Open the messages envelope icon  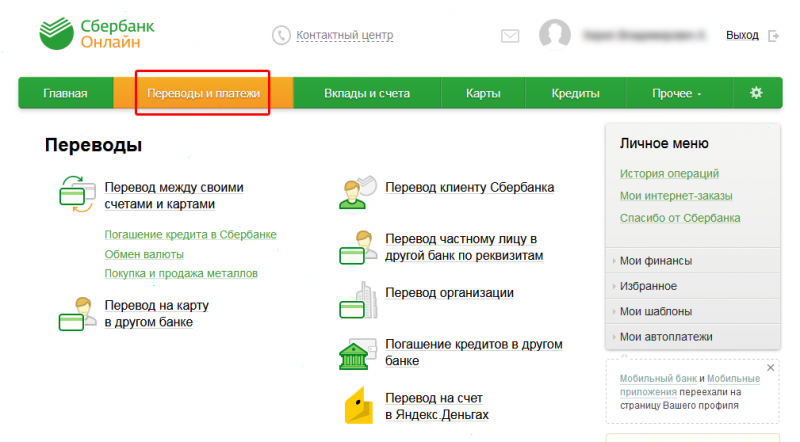click(510, 36)
